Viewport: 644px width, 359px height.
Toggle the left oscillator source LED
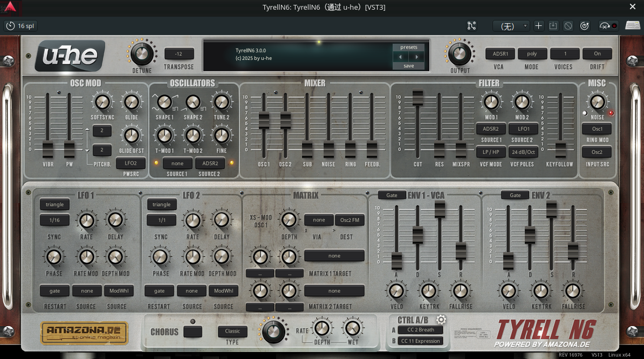pos(156,163)
